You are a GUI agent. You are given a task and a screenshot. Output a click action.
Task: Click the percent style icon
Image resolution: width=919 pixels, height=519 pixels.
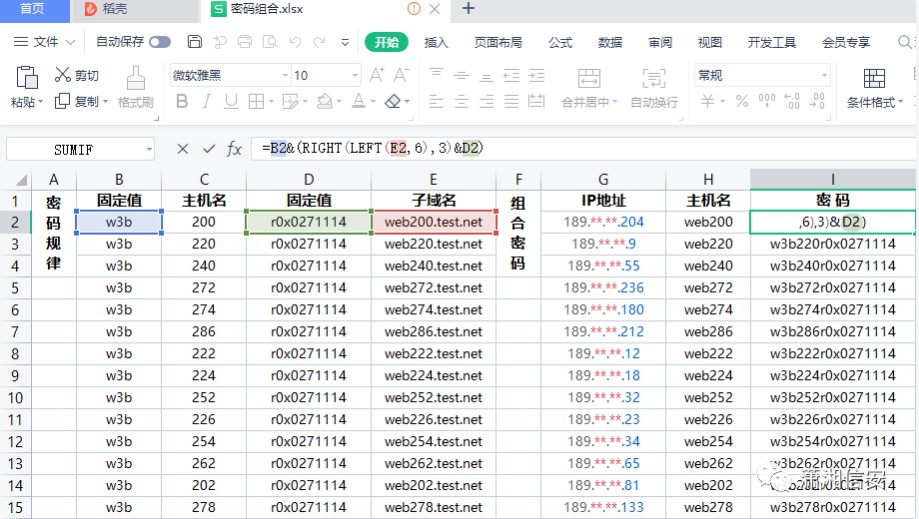tap(742, 101)
